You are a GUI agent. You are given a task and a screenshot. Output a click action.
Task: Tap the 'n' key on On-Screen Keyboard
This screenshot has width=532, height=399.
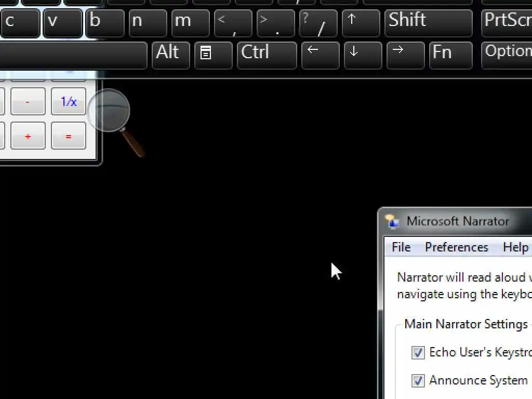point(148,23)
